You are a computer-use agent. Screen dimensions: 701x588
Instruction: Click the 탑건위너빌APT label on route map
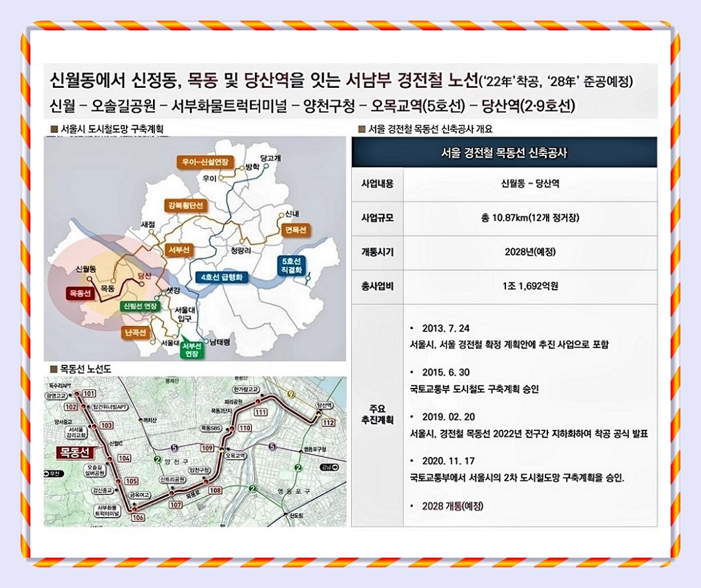110,407
